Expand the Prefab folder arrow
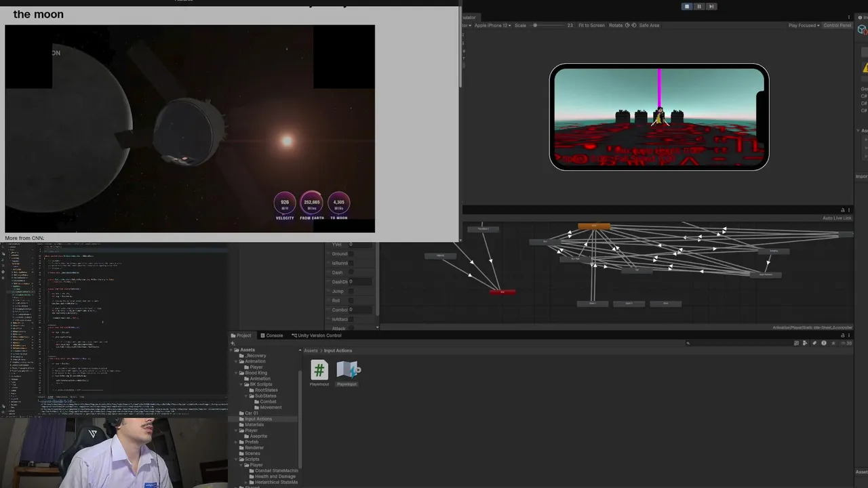868x488 pixels. click(236, 442)
